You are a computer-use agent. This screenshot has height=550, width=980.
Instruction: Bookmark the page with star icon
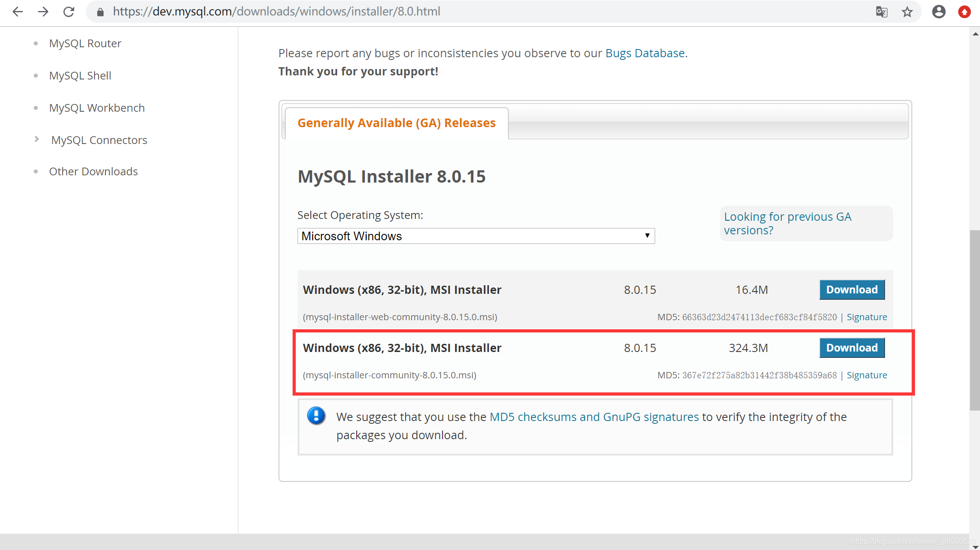(907, 12)
